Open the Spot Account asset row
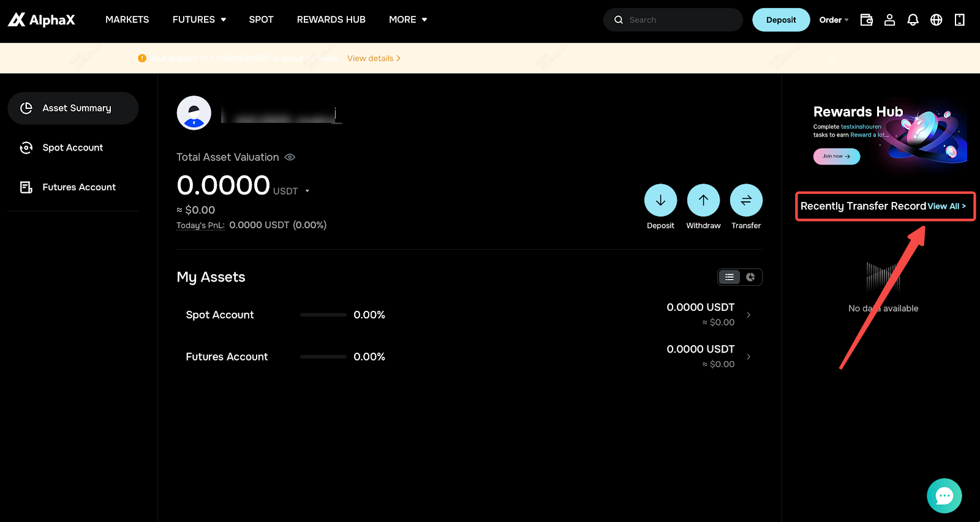Screen dimensions: 980x522 [469, 315]
